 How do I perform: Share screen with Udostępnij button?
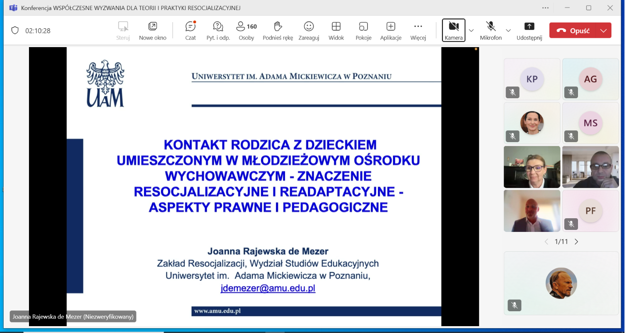[529, 31]
